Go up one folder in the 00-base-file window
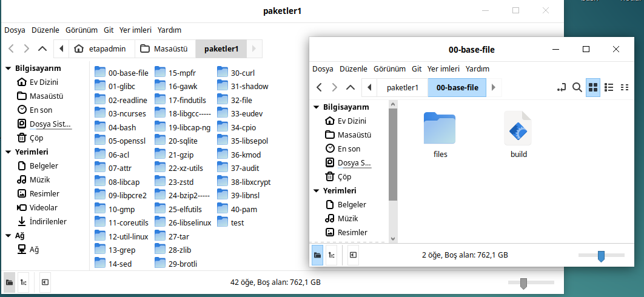This screenshot has width=644, height=297. (350, 88)
